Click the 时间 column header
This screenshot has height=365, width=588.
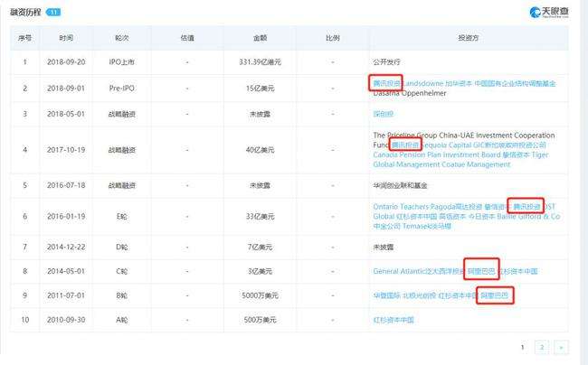coord(66,38)
